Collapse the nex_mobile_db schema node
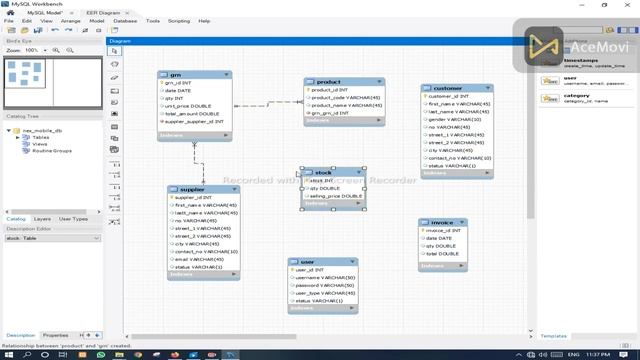 coord(9,131)
